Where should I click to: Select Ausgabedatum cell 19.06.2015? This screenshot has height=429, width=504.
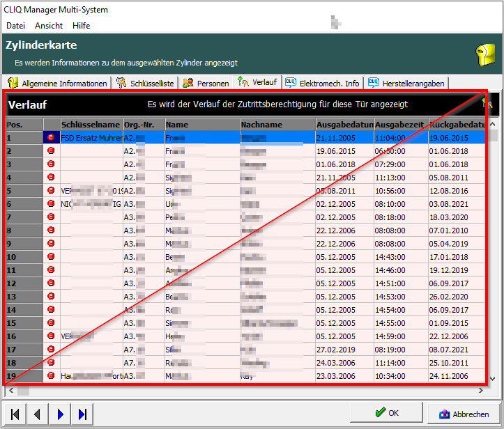[x=344, y=151]
